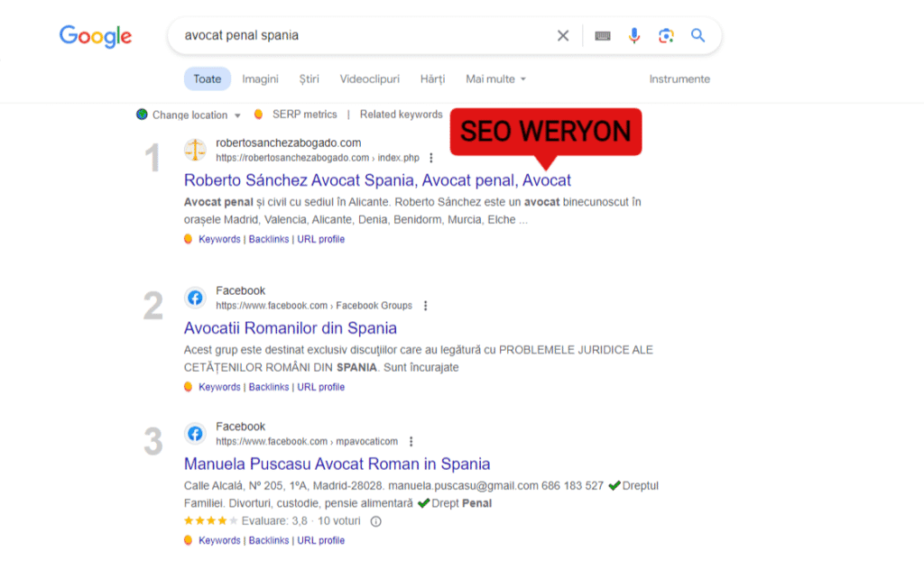Click the on-screen keyboard icon
This screenshot has width=924, height=561.
602,35
